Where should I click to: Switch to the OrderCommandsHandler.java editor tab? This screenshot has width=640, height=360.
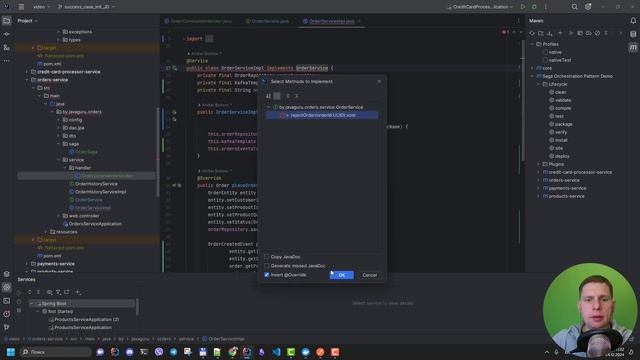tap(198, 21)
